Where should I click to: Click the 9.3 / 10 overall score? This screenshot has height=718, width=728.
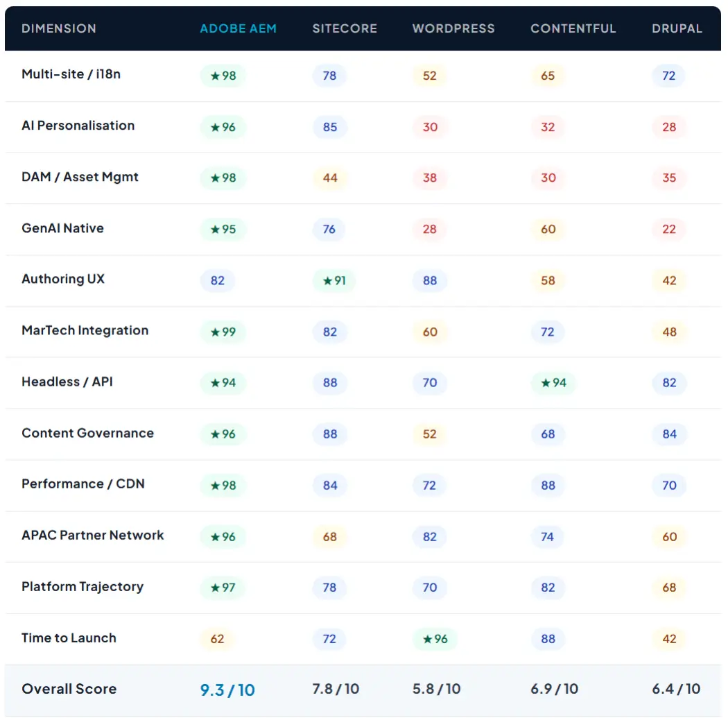[227, 690]
